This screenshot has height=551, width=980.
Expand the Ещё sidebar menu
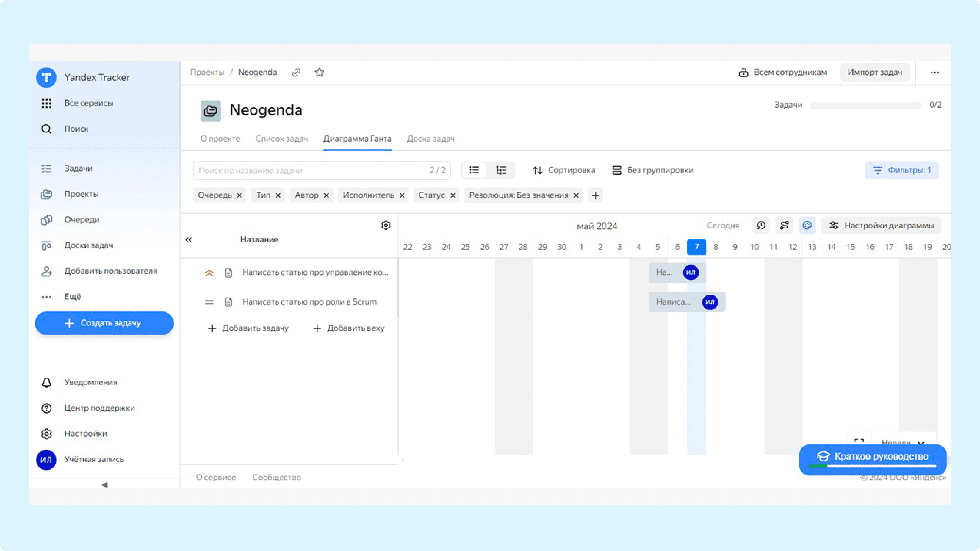click(72, 296)
